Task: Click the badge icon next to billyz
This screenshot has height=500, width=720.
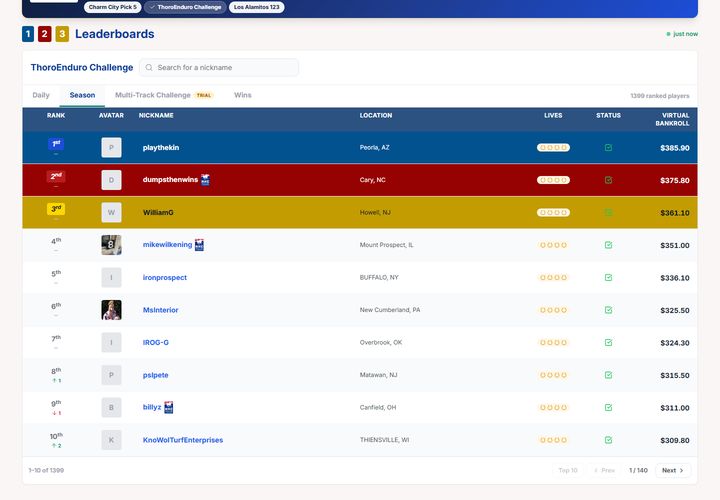Action: (169, 407)
